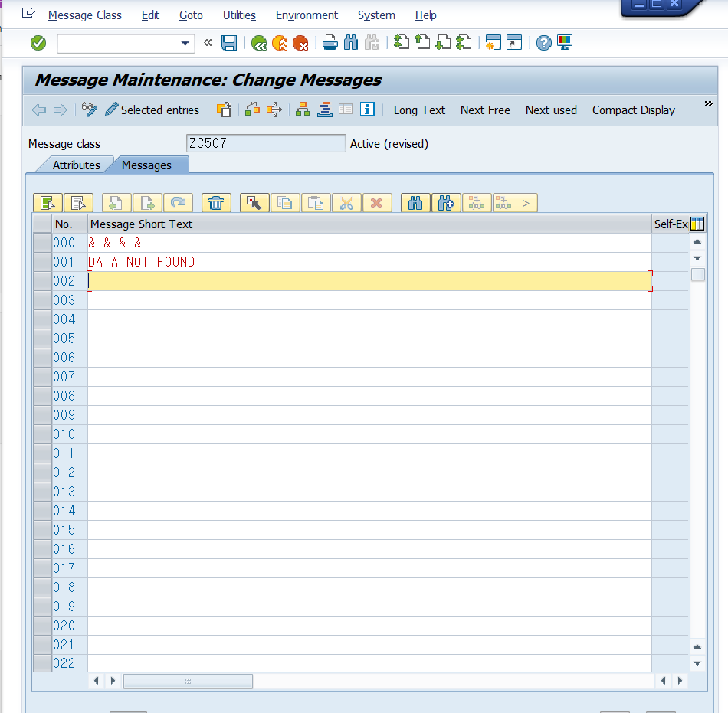
Task: Select the row marker for message 005
Action: tap(42, 339)
